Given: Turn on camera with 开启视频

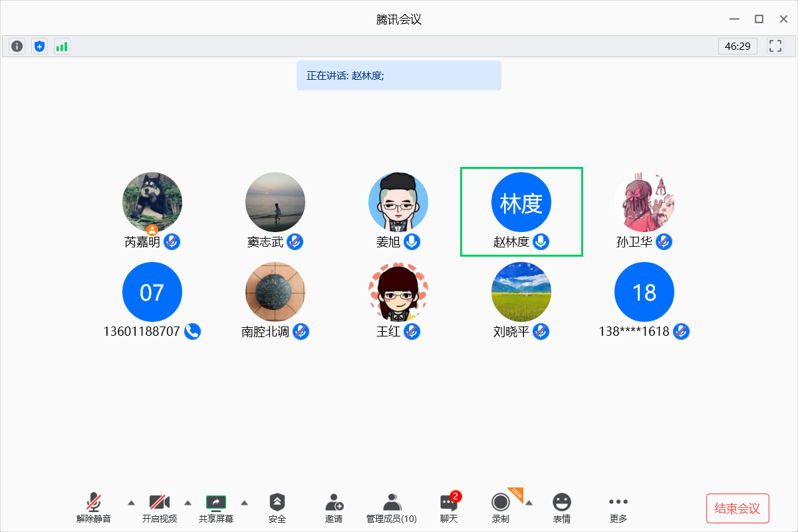Looking at the screenshot, I should pos(160,508).
